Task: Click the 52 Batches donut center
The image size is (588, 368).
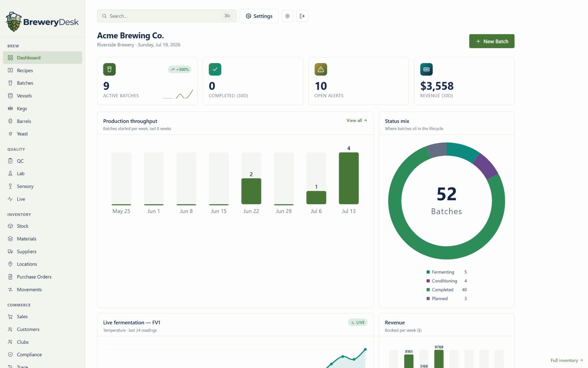Action: tap(447, 201)
